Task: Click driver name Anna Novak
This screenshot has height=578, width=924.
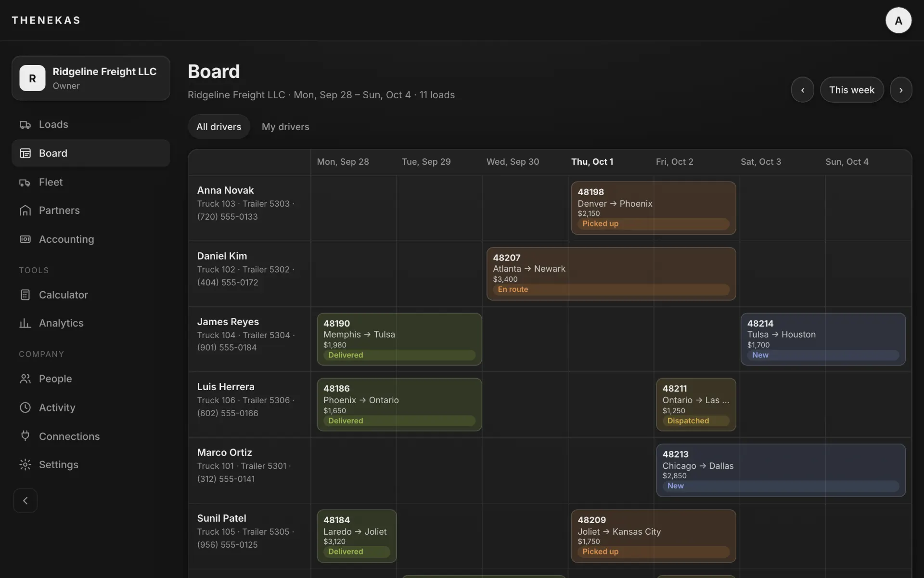Action: coord(225,190)
